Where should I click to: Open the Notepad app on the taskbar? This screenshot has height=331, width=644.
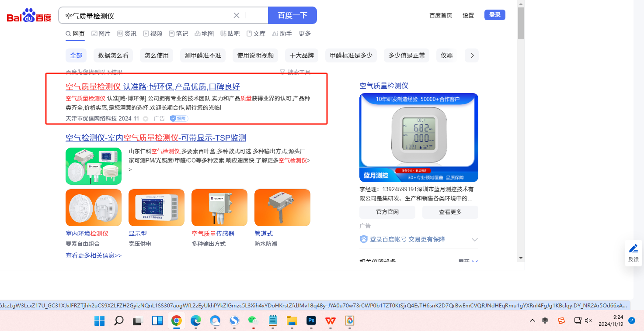coord(273,321)
